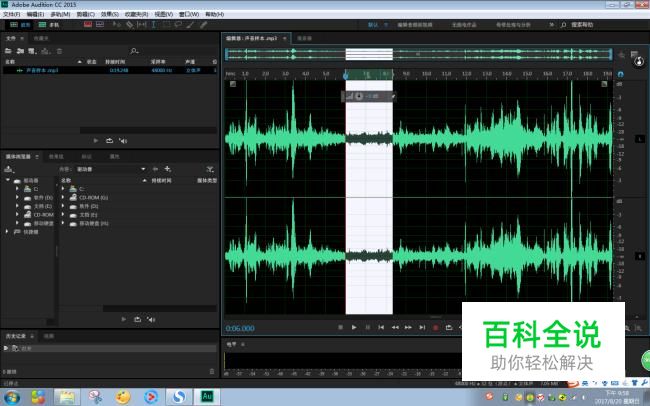The image size is (650, 406).
Task: Expand 移动硬盘 (H:) in content list
Action: (x=63, y=223)
